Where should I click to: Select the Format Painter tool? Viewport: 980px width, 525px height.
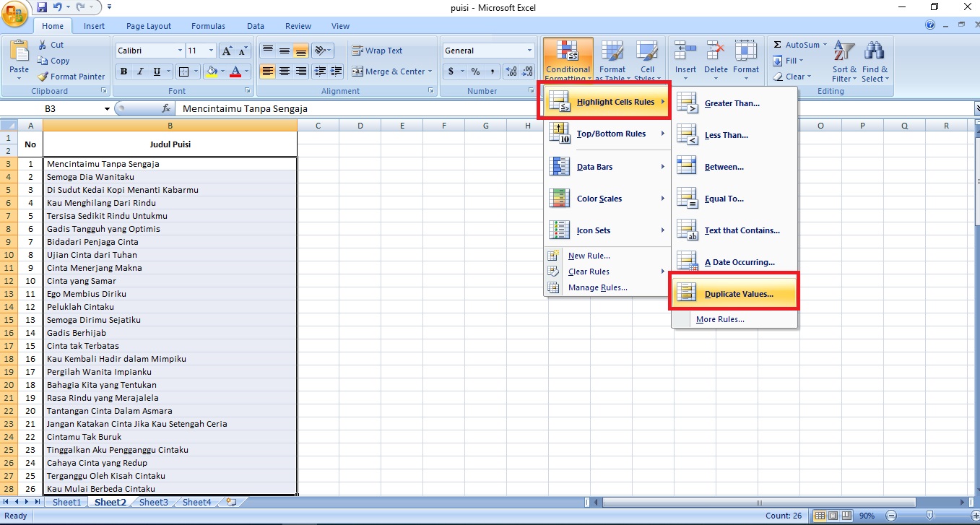coord(71,76)
